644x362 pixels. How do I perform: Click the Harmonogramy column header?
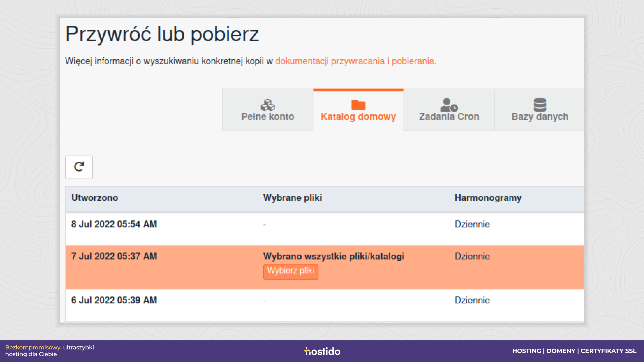pyautogui.click(x=488, y=198)
